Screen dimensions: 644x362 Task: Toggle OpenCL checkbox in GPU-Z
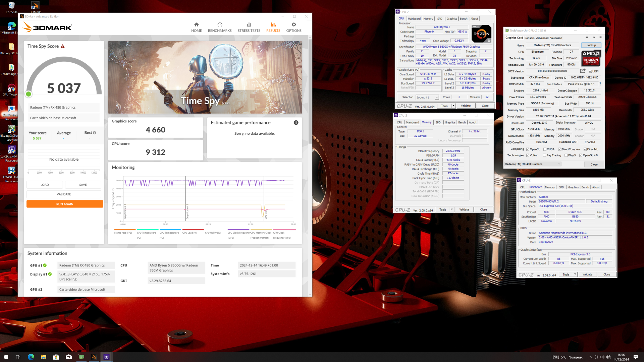point(528,149)
